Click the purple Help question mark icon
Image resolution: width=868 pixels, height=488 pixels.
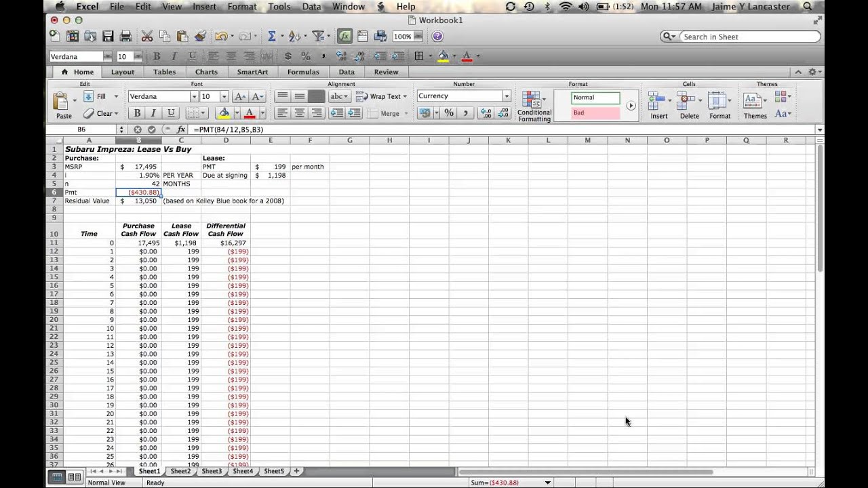[437, 37]
